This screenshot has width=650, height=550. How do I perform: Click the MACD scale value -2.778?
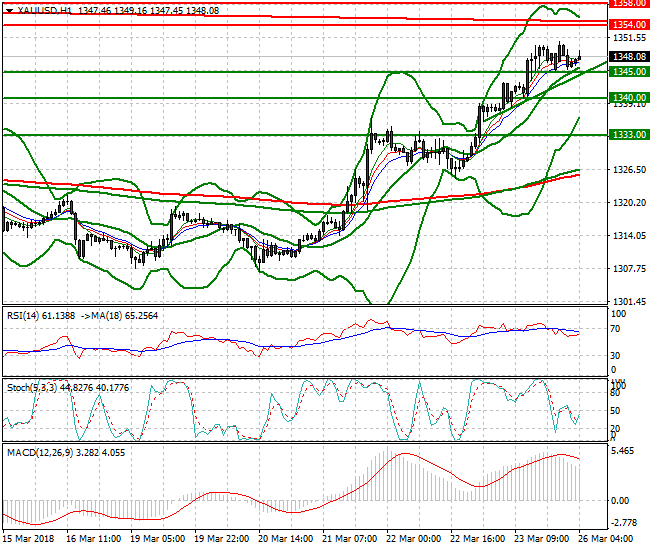(x=624, y=523)
